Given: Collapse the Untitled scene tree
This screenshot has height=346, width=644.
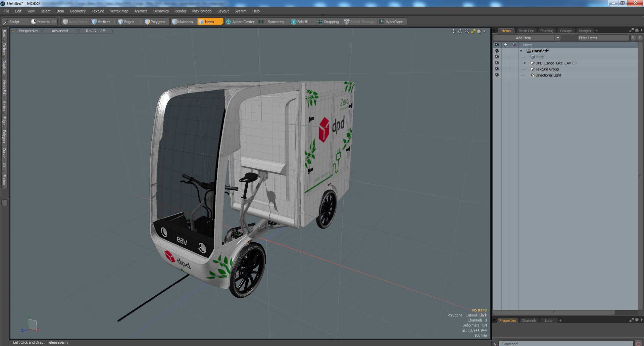Looking at the screenshot, I should click(521, 51).
